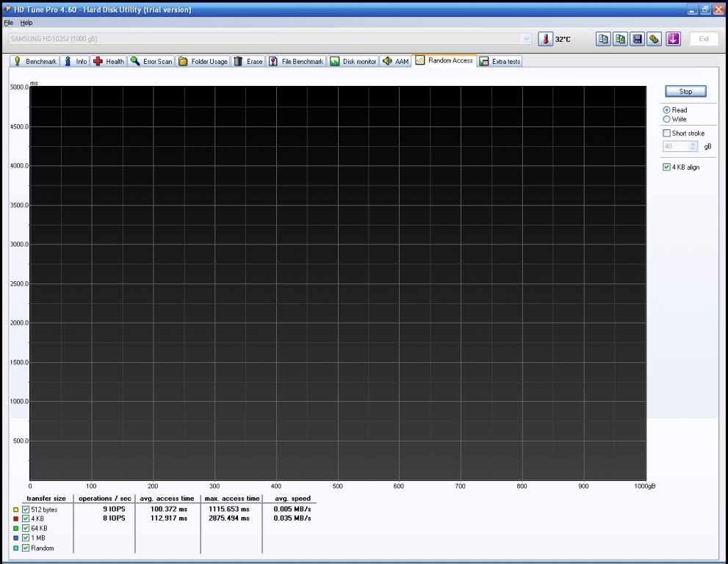Click the yellow 512 bytes color swatch

point(15,510)
